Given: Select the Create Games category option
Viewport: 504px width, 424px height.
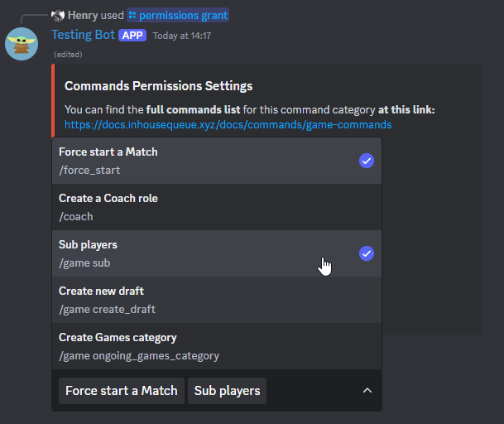Looking at the screenshot, I should click(217, 346).
